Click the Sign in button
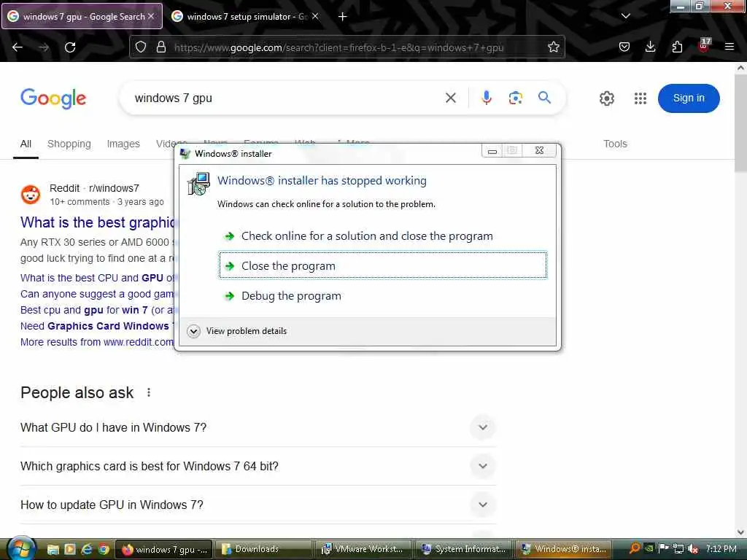This screenshot has height=560, width=747. click(689, 98)
